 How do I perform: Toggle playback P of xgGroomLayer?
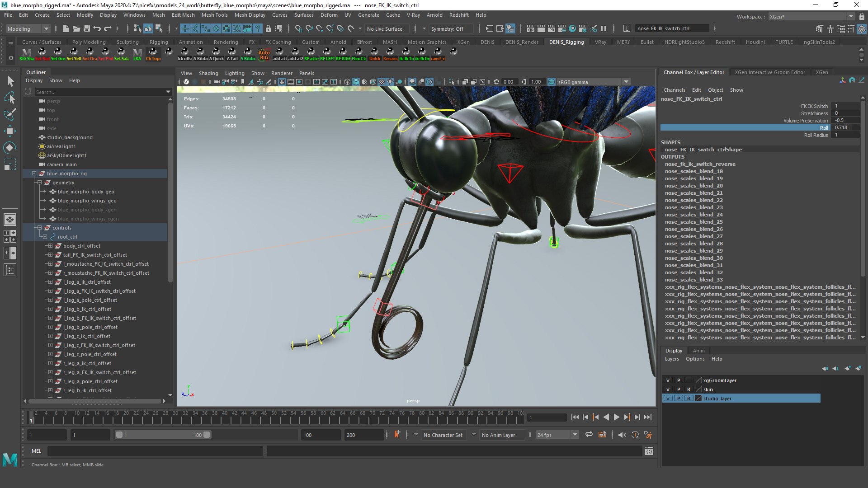pos(679,380)
